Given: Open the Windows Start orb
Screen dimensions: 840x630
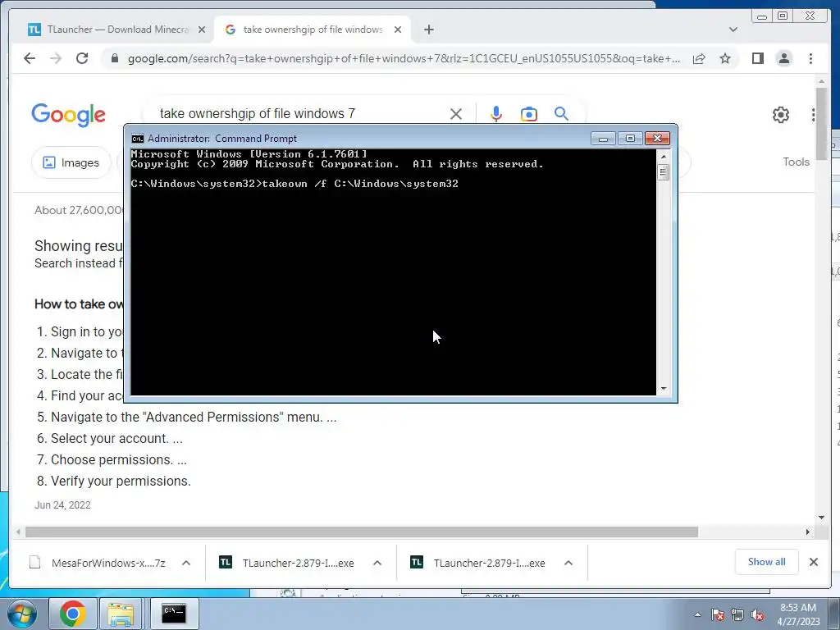Looking at the screenshot, I should click(x=22, y=614).
